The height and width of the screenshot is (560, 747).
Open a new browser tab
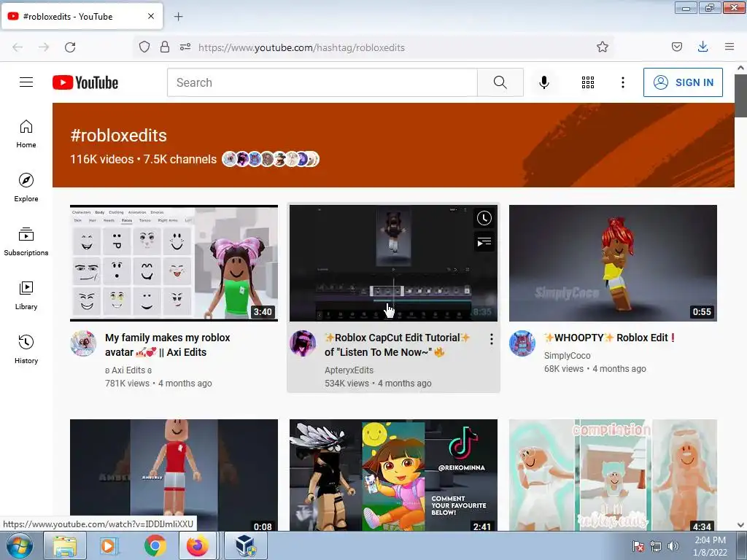tap(178, 17)
